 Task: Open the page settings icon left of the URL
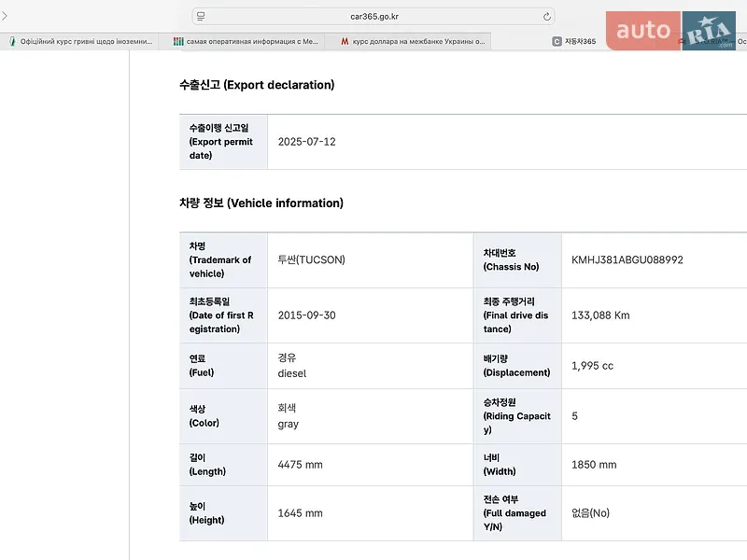coord(201,16)
